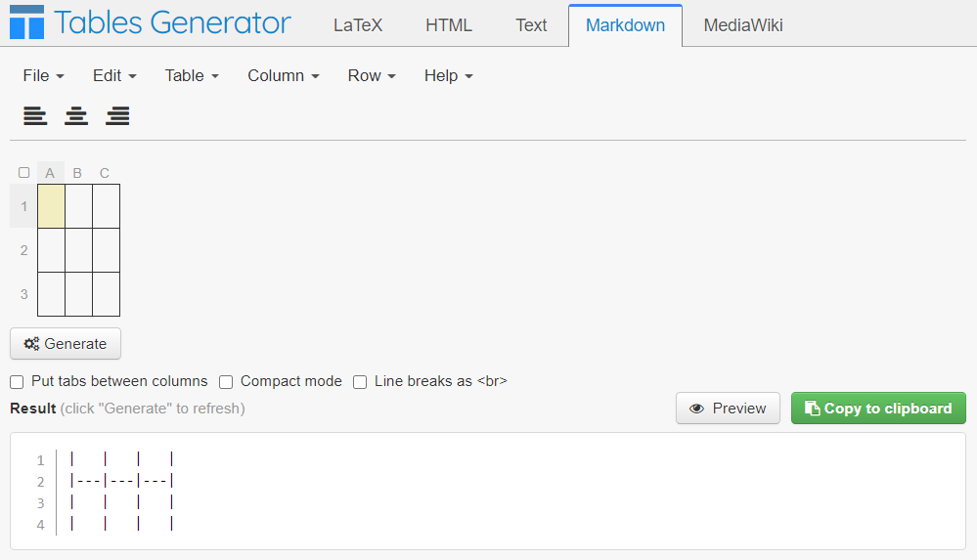Screen dimensions: 977x560
Task: Open the Tables Generator title link
Action: (x=172, y=22)
